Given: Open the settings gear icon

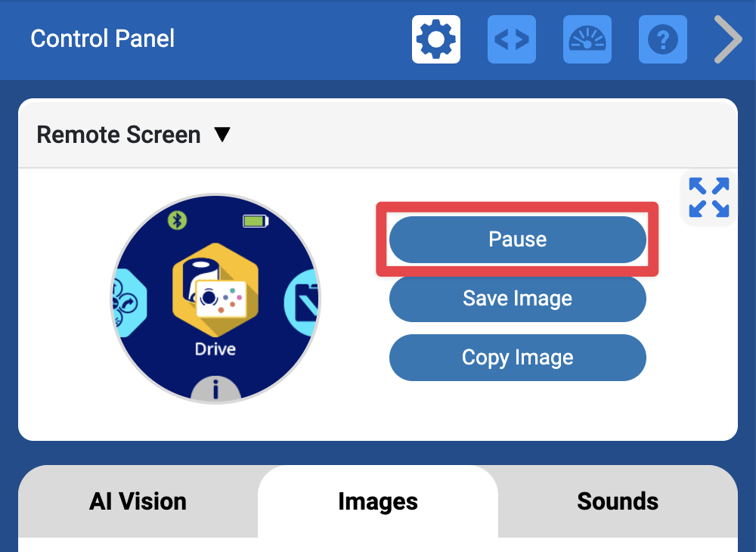Looking at the screenshot, I should (435, 39).
